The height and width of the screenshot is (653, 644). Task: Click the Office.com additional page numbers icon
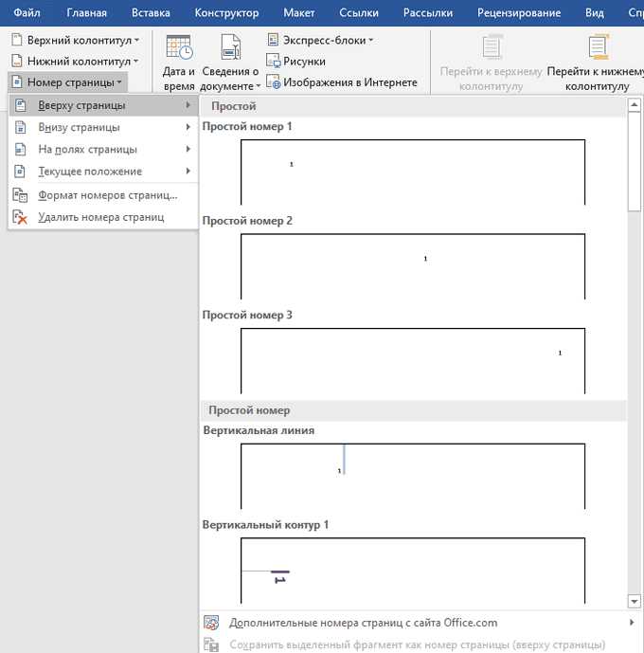pos(211,623)
